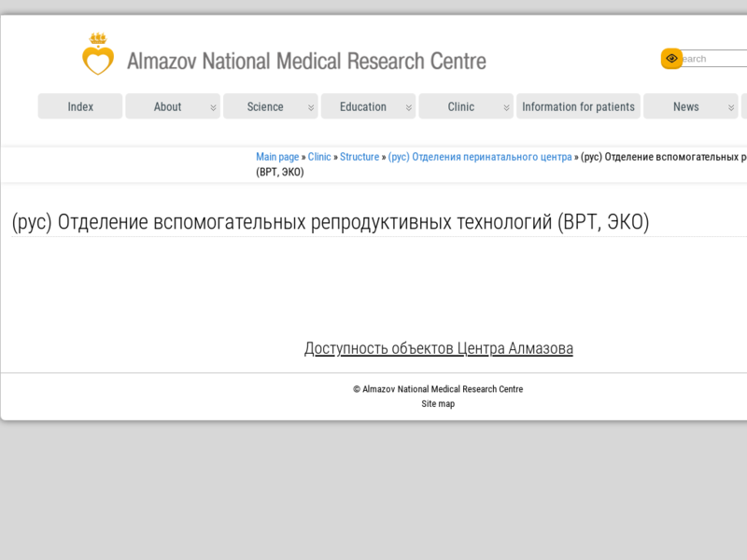The width and height of the screenshot is (747, 560).
Task: Go to Main page breadcrumb link
Action: coord(277,157)
